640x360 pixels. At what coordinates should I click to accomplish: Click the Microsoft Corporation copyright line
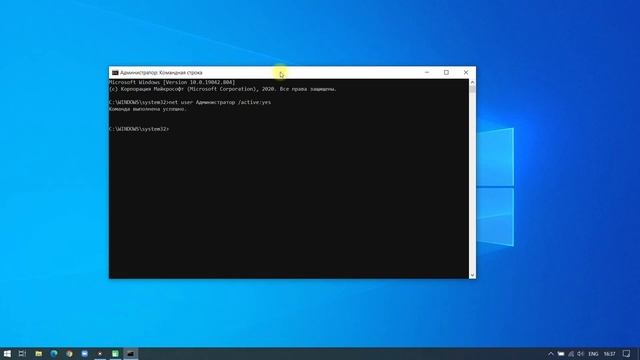pyautogui.click(x=223, y=89)
